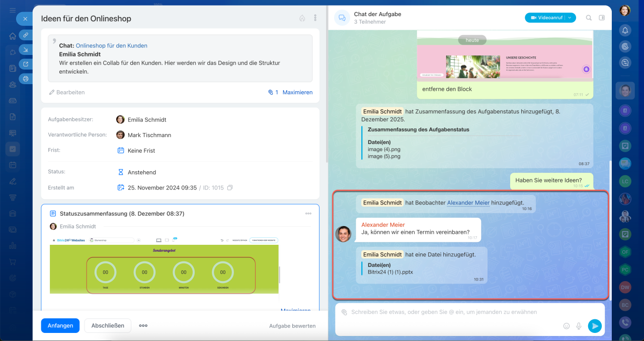Screen dimensions: 644x341
Task: Click the flame priority icon in task header
Action: 302,18
